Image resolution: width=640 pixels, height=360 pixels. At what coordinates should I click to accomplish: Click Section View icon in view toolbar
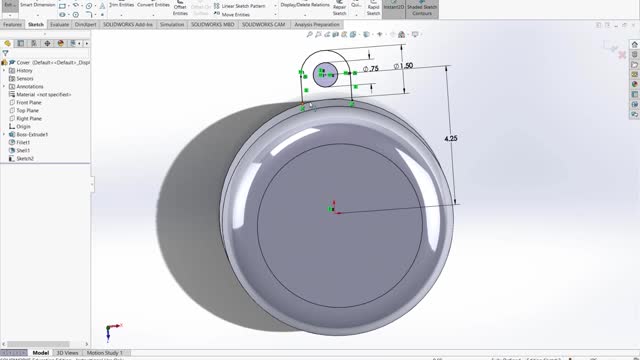[x=336, y=35]
